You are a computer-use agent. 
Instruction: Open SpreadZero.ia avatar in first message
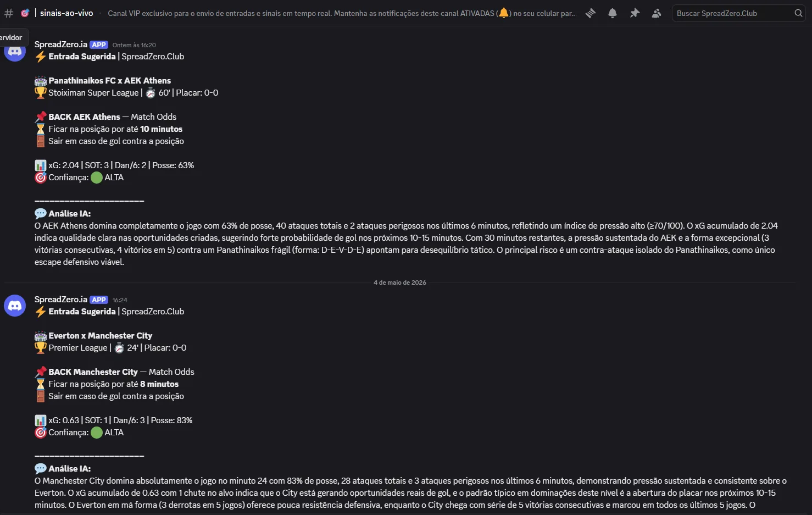[x=15, y=51]
